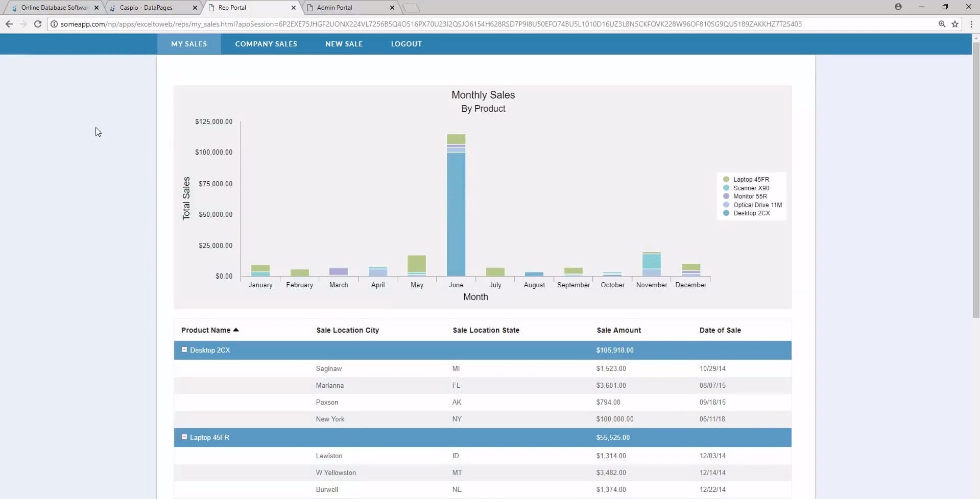Screen dimensions: 980x499
Task: Sort by the Product Name column
Action: pyautogui.click(x=206, y=330)
